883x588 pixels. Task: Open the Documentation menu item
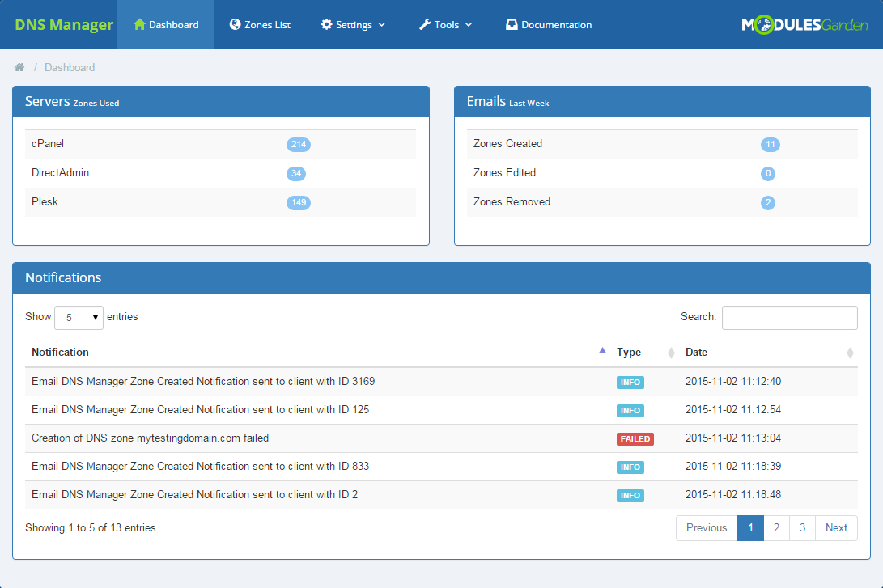coord(549,25)
